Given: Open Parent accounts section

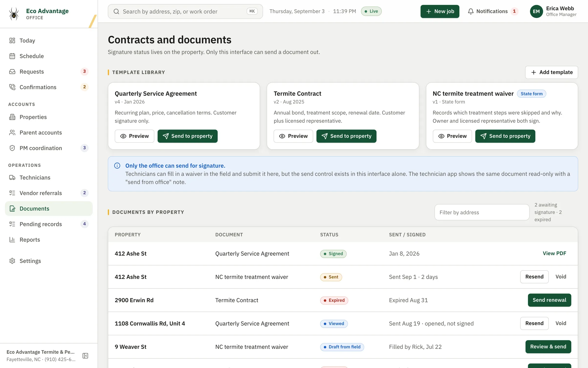Looking at the screenshot, I should (49, 132).
